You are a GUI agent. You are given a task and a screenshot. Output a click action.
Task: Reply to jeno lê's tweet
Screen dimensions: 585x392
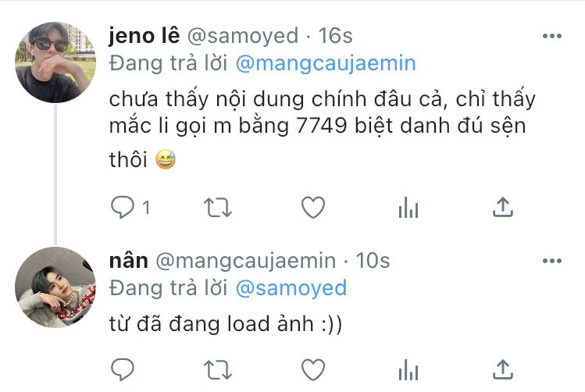click(123, 207)
